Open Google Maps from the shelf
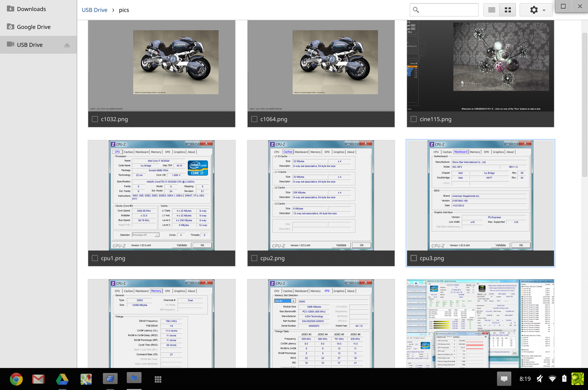 tap(86, 379)
